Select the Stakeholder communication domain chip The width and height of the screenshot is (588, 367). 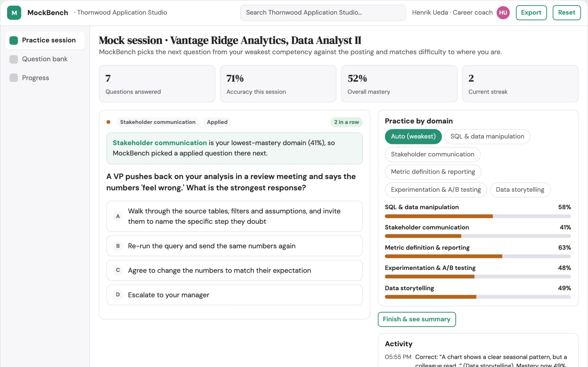(433, 154)
